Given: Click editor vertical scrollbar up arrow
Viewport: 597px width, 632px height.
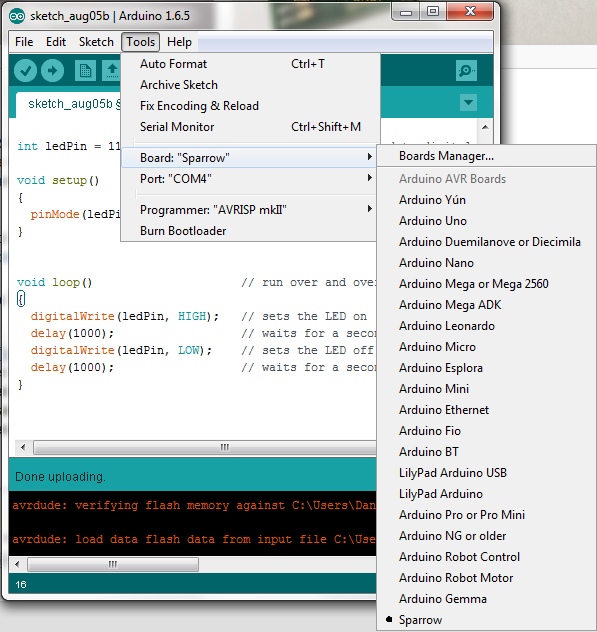Looking at the screenshot, I should 485,127.
